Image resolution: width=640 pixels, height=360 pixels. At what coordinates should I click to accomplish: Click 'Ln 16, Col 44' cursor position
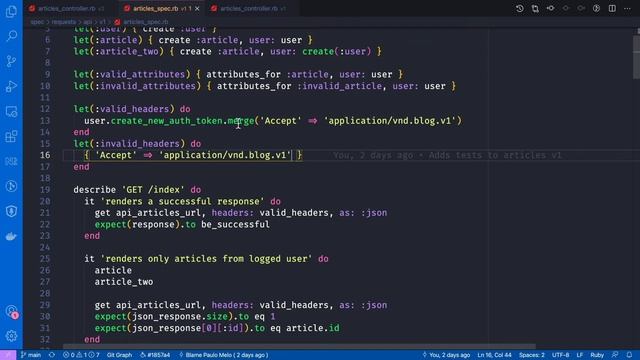click(494, 355)
